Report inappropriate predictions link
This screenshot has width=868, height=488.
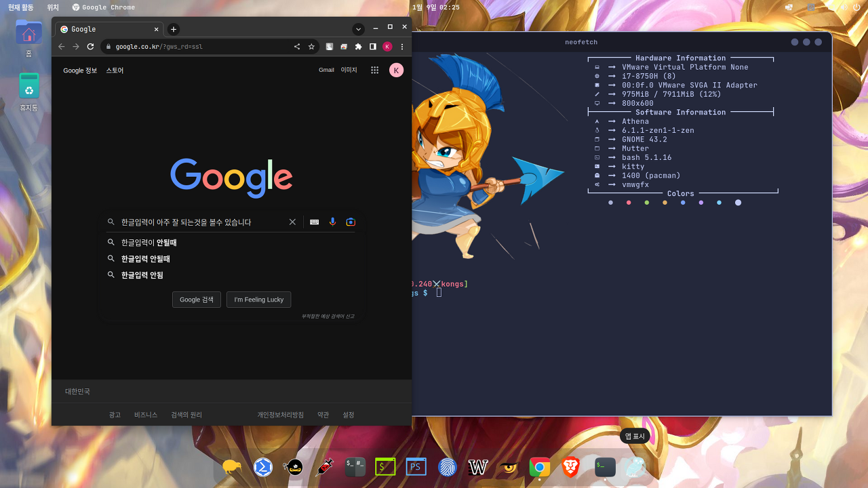[328, 317]
